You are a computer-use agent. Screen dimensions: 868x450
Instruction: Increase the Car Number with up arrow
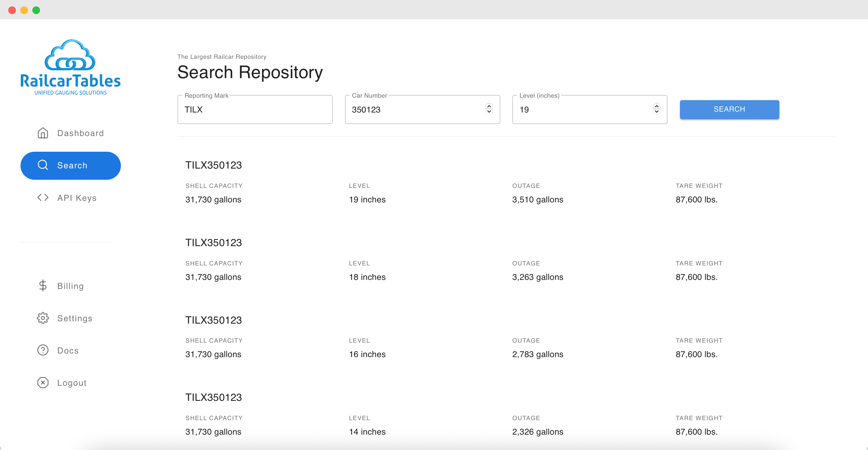tap(489, 106)
